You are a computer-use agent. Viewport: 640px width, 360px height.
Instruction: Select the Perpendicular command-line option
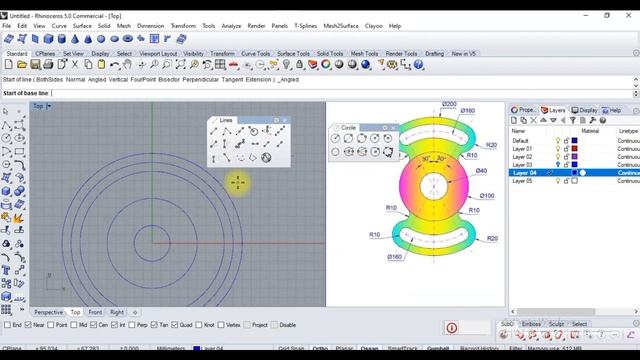(x=200, y=80)
